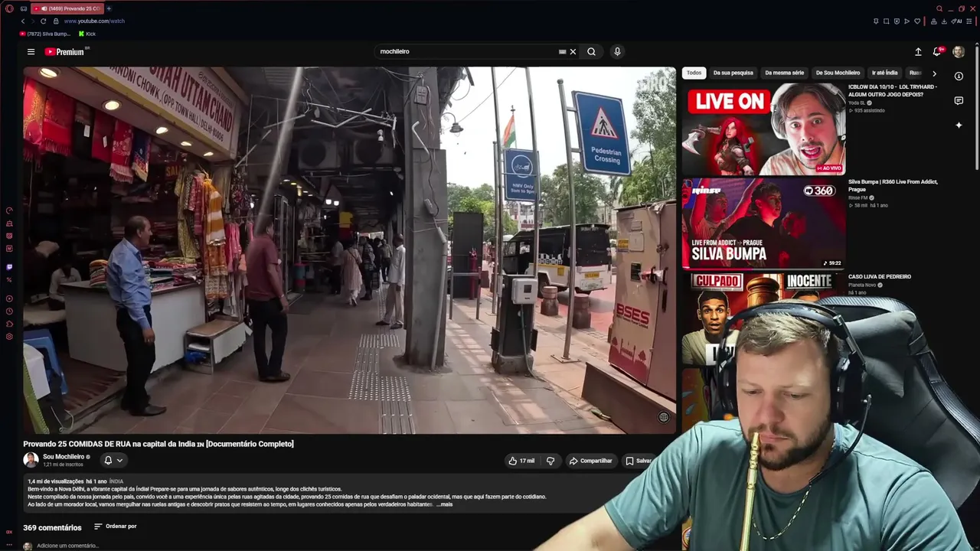Like the video with 17 mil likes
The height and width of the screenshot is (551, 980).
pos(521,461)
